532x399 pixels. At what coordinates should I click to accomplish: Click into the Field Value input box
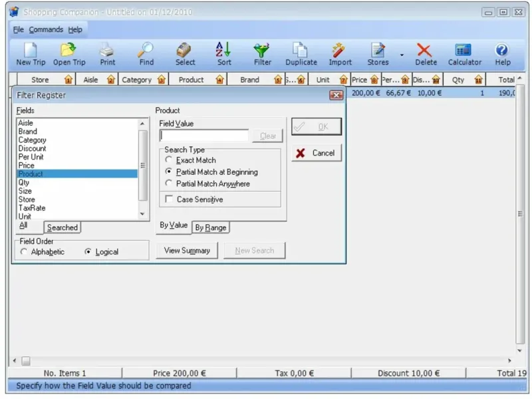[204, 136]
